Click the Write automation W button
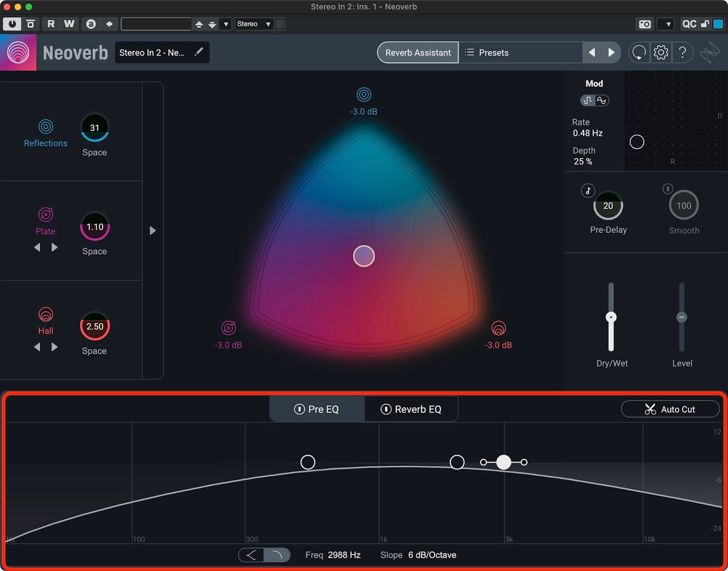 69,24
